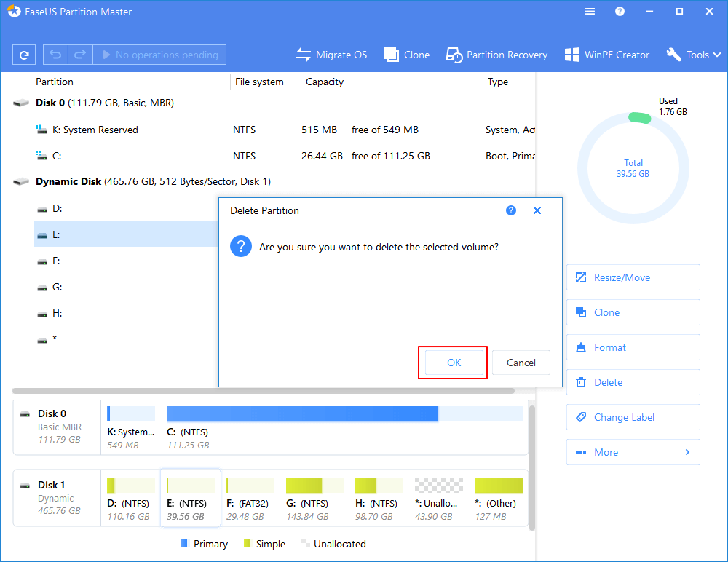Click the refresh icon in the toolbar

(24, 55)
